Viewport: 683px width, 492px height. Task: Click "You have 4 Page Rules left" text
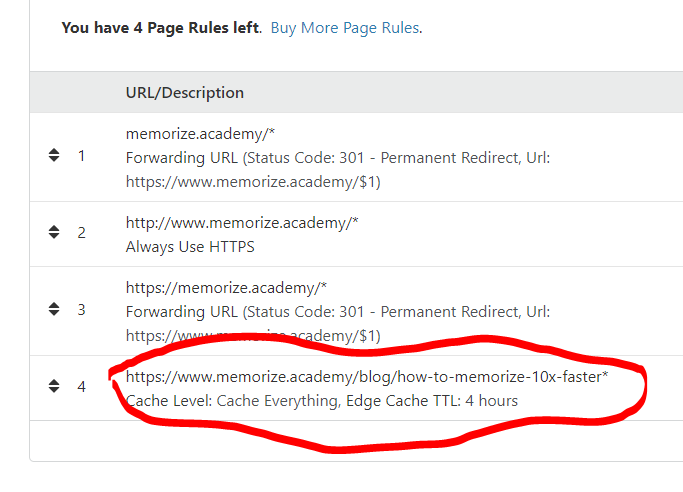[x=161, y=28]
